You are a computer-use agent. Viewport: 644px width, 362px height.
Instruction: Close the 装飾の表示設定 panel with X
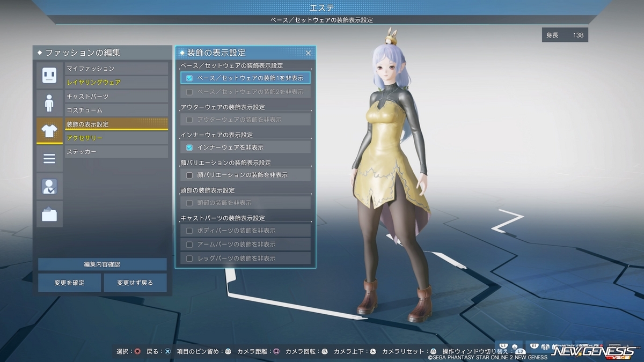click(308, 53)
